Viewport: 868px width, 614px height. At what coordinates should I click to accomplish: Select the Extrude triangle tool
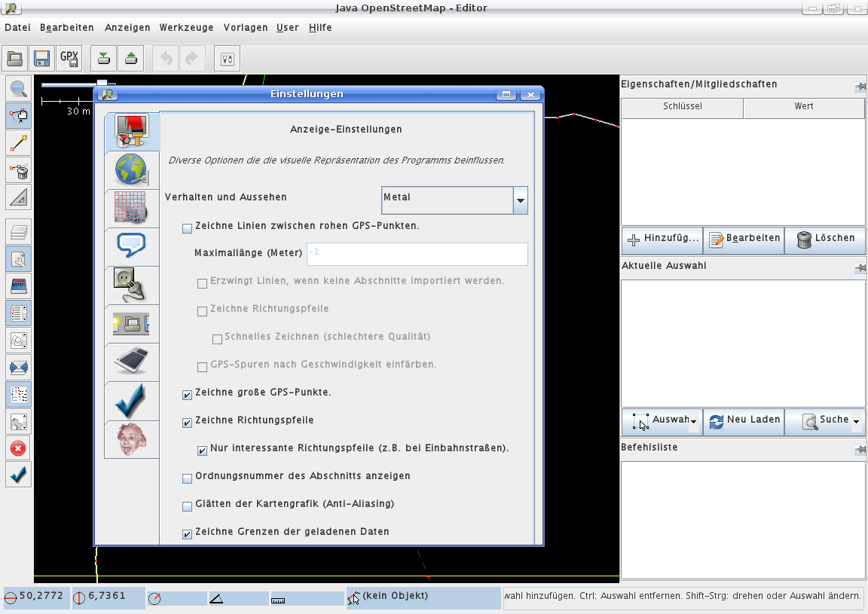(x=18, y=197)
